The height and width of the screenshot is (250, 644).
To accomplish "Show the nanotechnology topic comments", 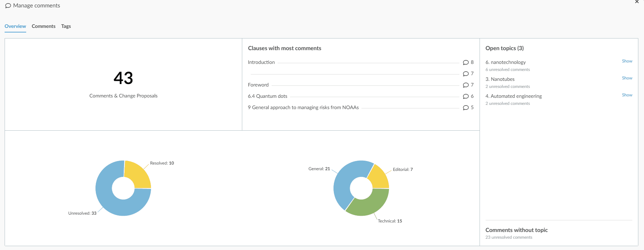I will pyautogui.click(x=627, y=61).
